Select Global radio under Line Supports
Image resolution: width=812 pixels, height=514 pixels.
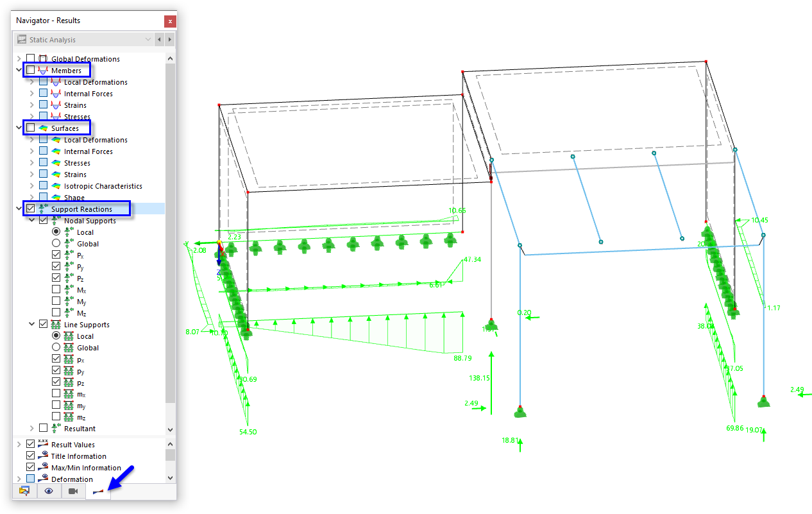point(56,348)
